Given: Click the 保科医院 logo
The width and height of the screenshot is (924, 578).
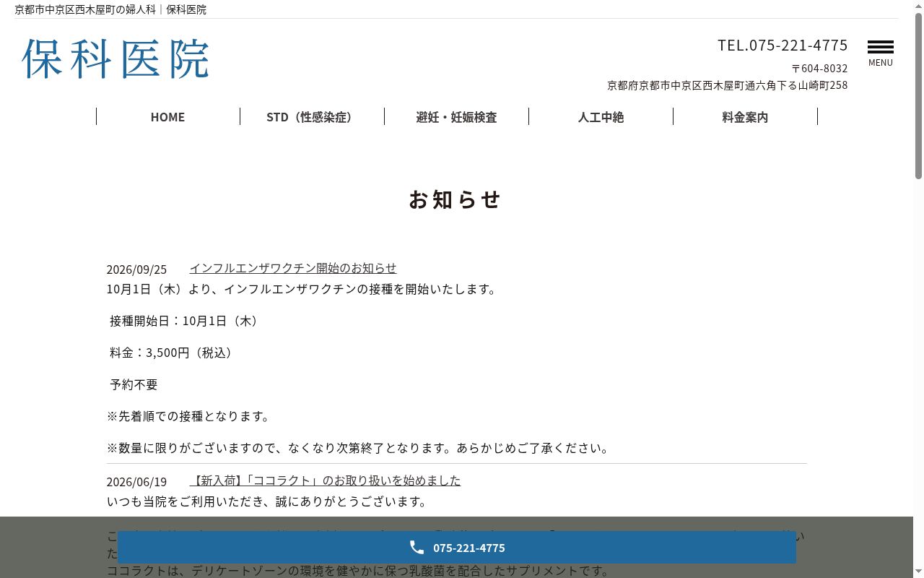Looking at the screenshot, I should [115, 59].
